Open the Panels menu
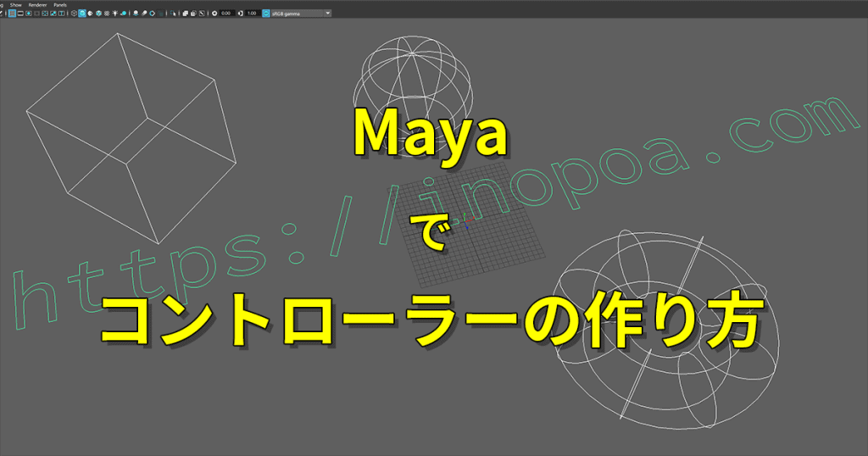This screenshot has height=456, width=868. point(60,5)
